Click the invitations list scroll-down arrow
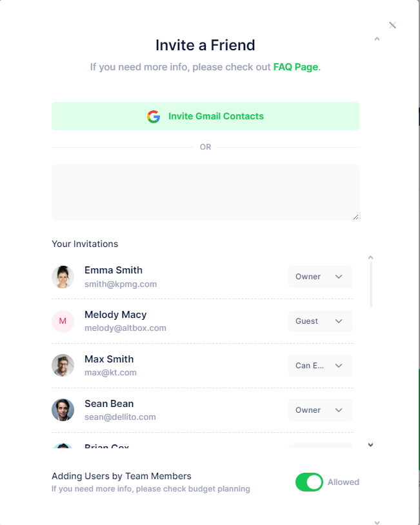The width and height of the screenshot is (420, 525). coord(371,444)
